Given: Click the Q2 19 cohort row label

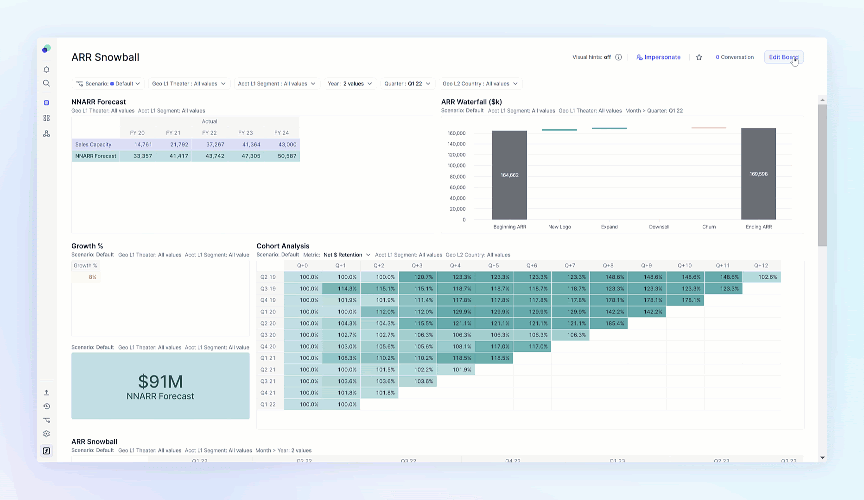Looking at the screenshot, I should (x=269, y=277).
